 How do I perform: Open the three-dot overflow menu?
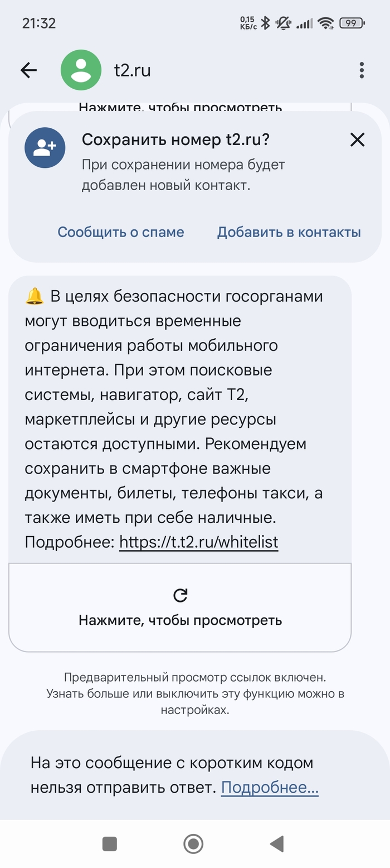pyautogui.click(x=362, y=70)
